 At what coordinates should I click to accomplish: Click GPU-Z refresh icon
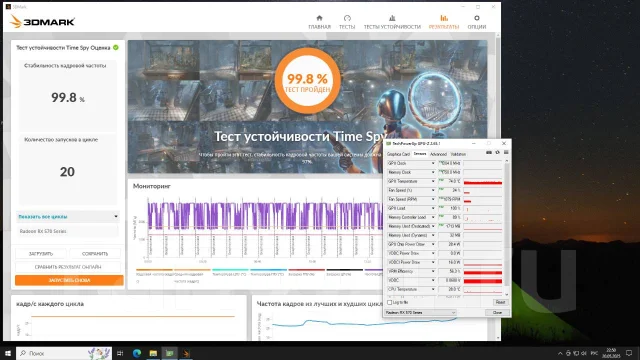[x=497, y=152]
